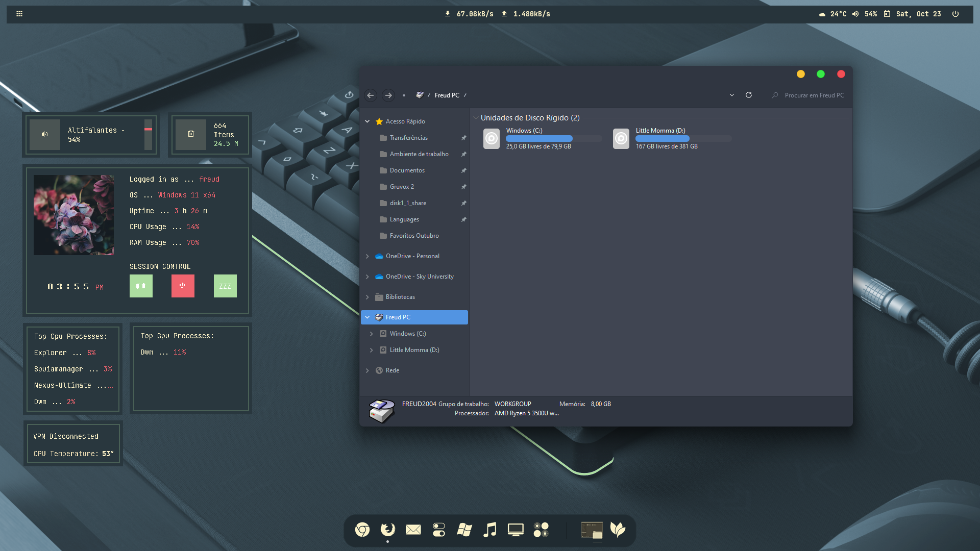Viewport: 980px width, 551px height.
Task: Click the power icon in top bar
Action: (955, 14)
